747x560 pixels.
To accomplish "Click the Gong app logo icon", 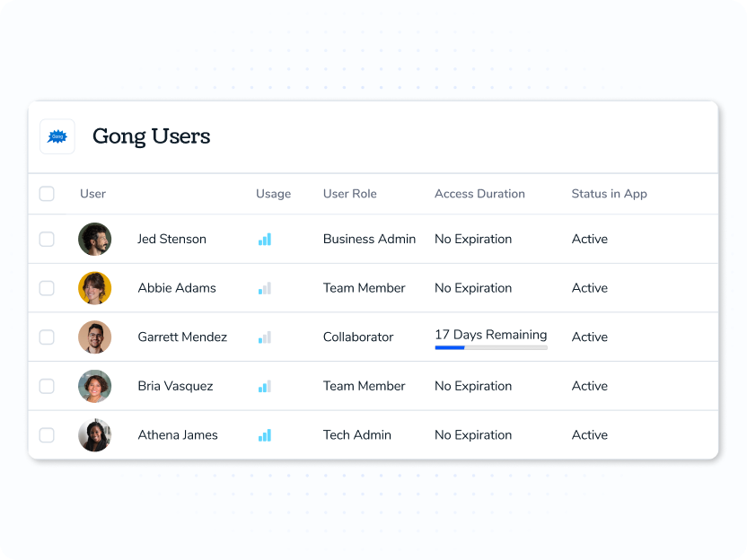I will [57, 136].
